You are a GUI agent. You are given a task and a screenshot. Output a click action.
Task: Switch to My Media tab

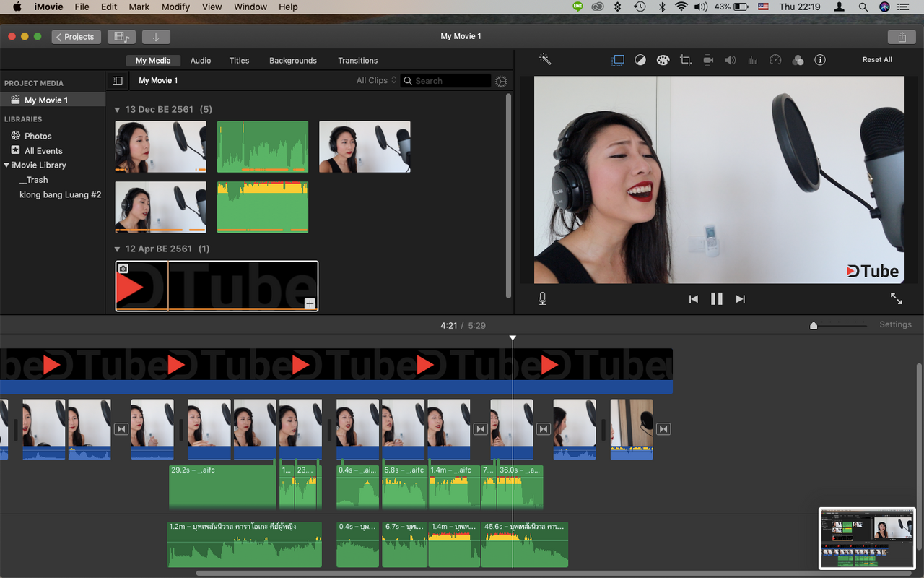tap(153, 61)
